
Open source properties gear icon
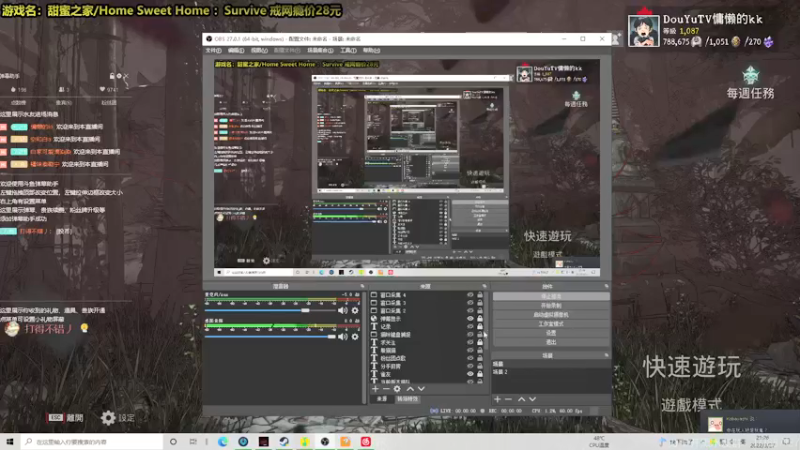click(x=397, y=389)
